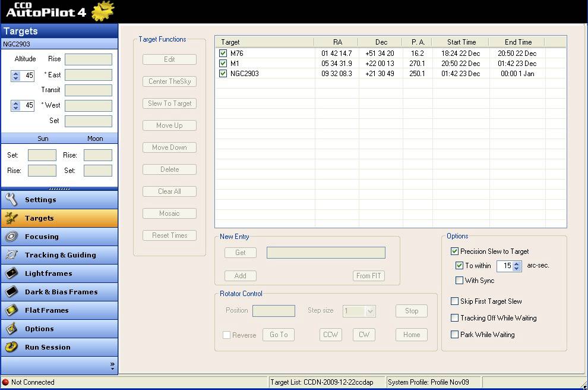588x390 pixels.
Task: Click the Targets brush icon in the sidebar
Action: coord(11,218)
